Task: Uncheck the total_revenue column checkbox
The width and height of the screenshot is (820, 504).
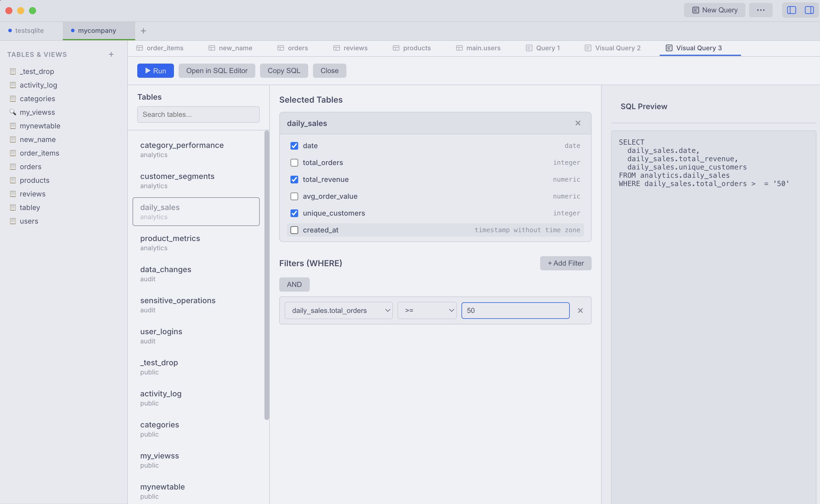Action: coord(294,179)
